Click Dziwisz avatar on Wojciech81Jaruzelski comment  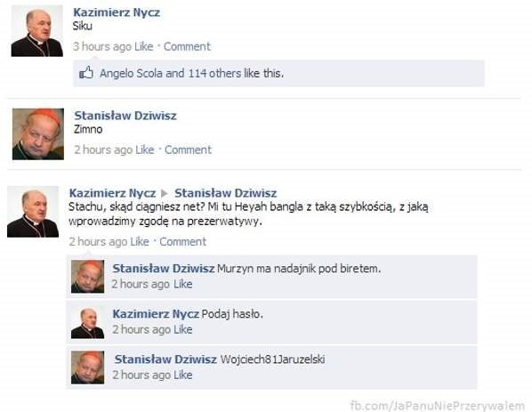(x=87, y=368)
